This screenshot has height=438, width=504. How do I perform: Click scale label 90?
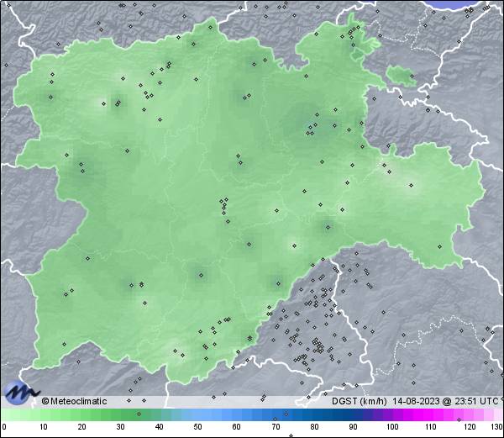tap(353, 427)
